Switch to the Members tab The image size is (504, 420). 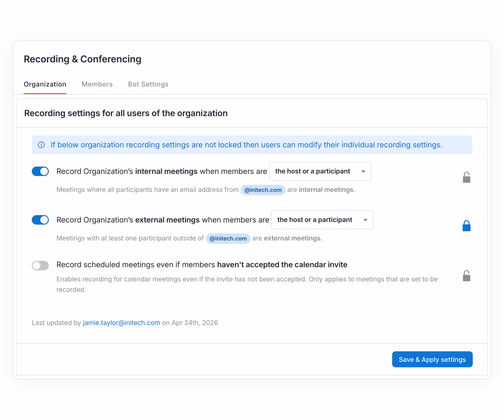coord(97,84)
